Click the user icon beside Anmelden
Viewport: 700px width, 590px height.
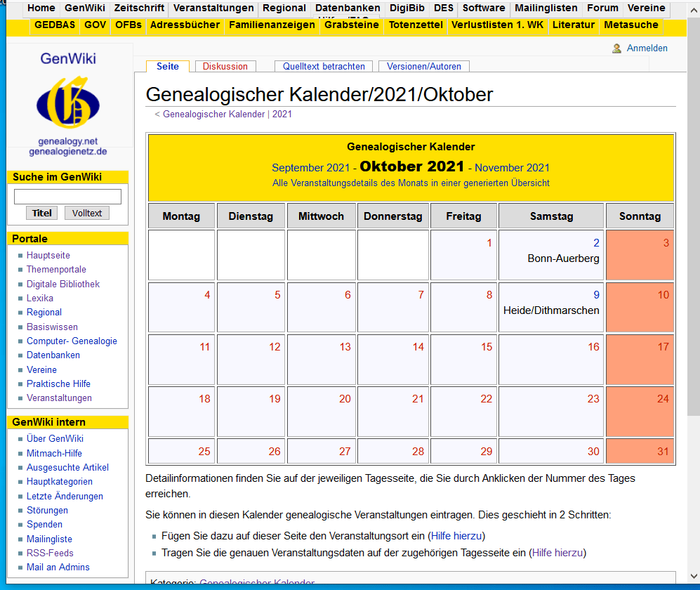[x=616, y=48]
